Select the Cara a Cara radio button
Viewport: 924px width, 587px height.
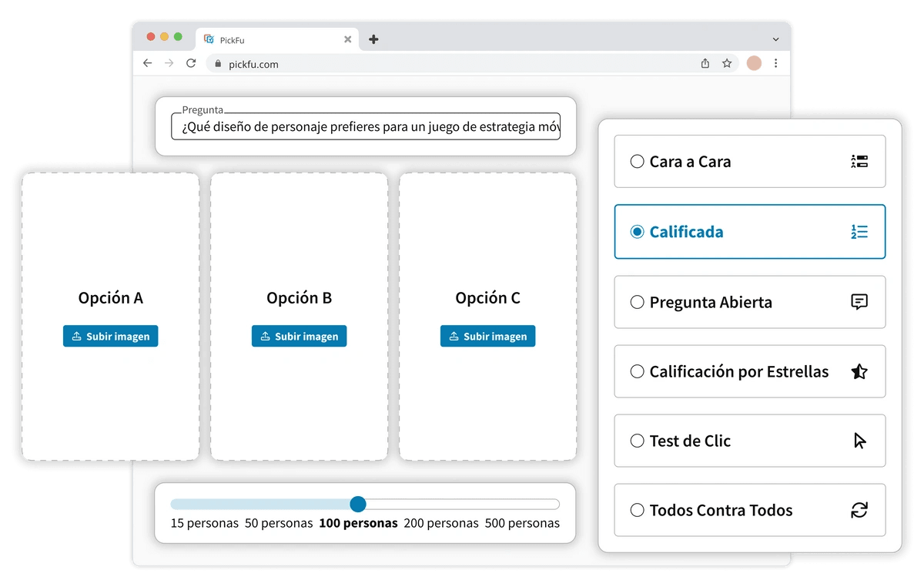pyautogui.click(x=637, y=161)
